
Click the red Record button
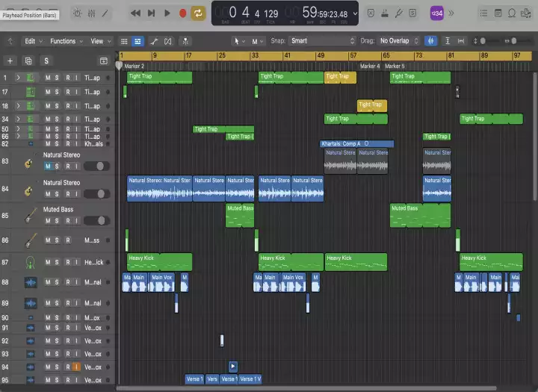pos(182,13)
